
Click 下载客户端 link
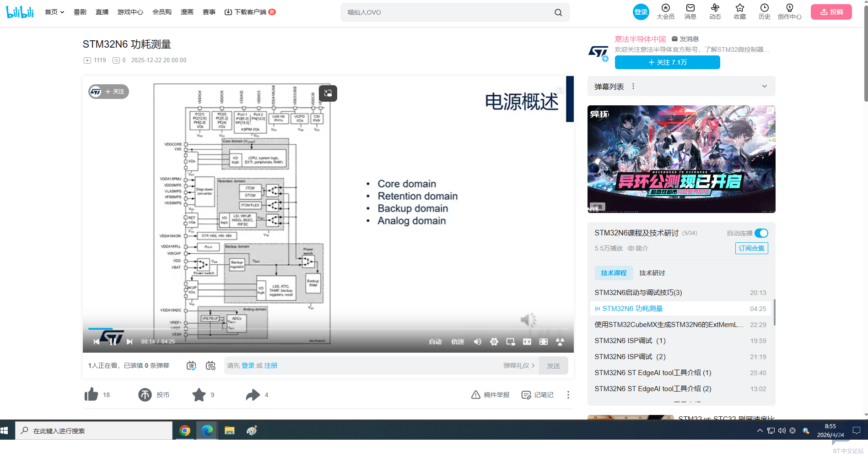[x=250, y=12]
